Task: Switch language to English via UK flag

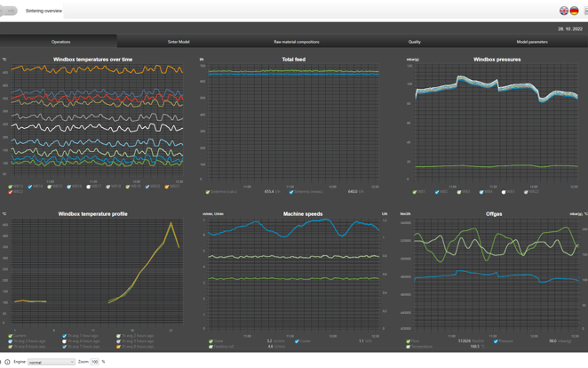Action: click(564, 11)
